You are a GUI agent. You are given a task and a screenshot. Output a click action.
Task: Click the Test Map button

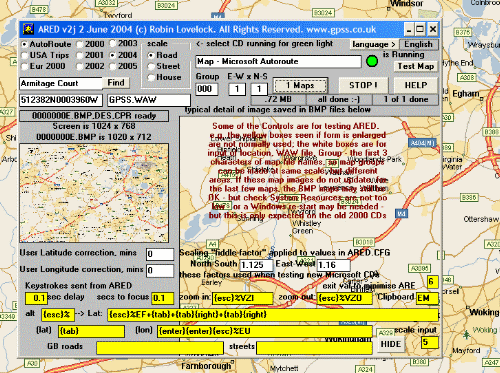point(416,66)
